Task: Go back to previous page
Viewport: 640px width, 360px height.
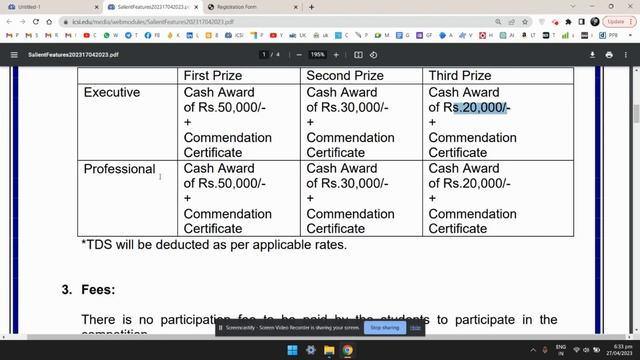Action: tap(9, 22)
